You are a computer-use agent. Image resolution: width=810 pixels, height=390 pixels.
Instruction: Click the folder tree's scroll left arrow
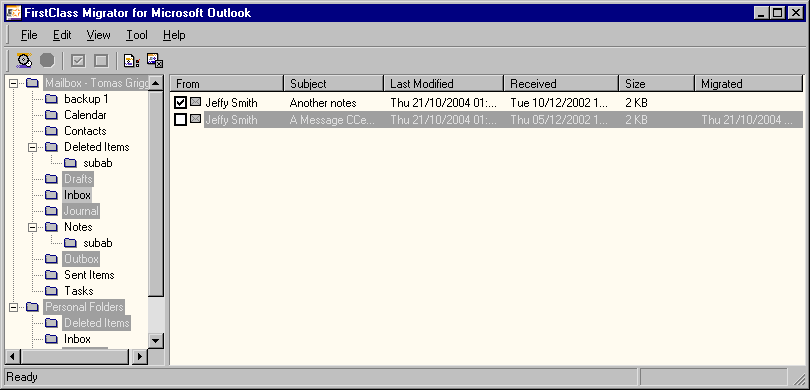(x=13, y=356)
